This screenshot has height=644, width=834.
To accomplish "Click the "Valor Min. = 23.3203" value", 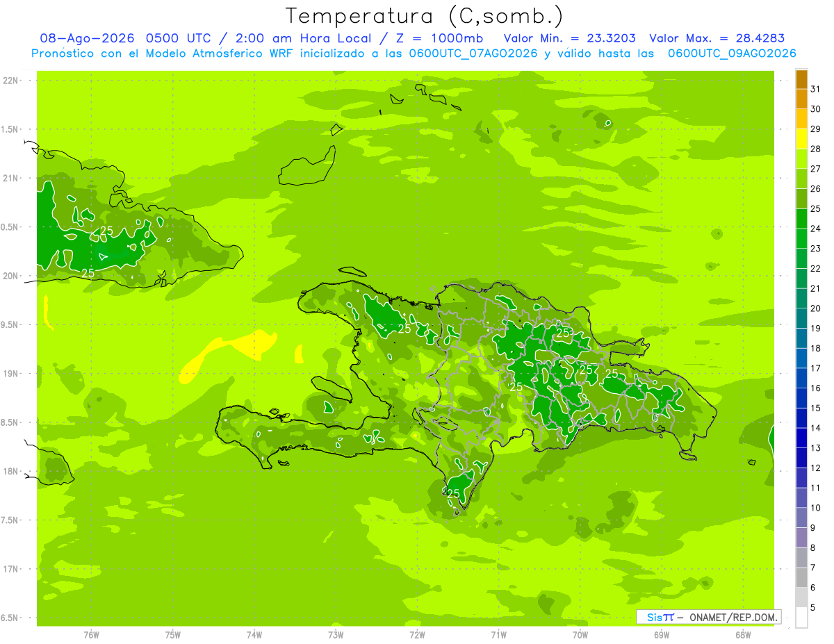I will [x=569, y=38].
